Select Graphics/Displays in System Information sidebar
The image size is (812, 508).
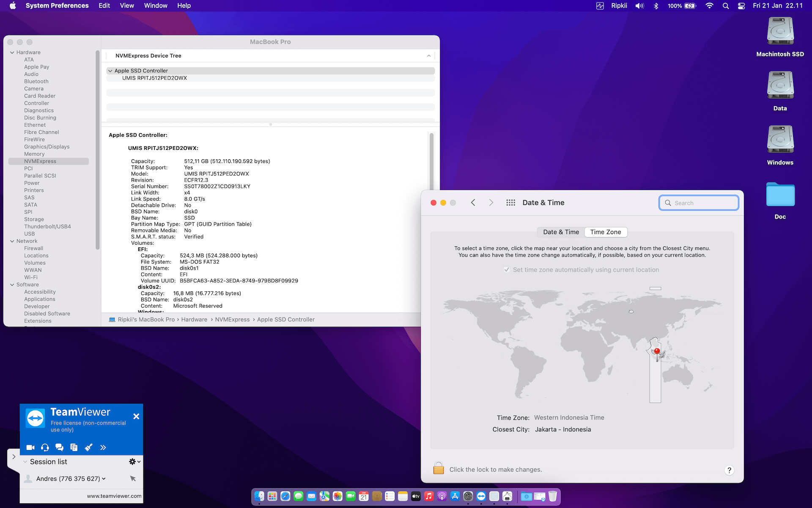click(x=47, y=147)
